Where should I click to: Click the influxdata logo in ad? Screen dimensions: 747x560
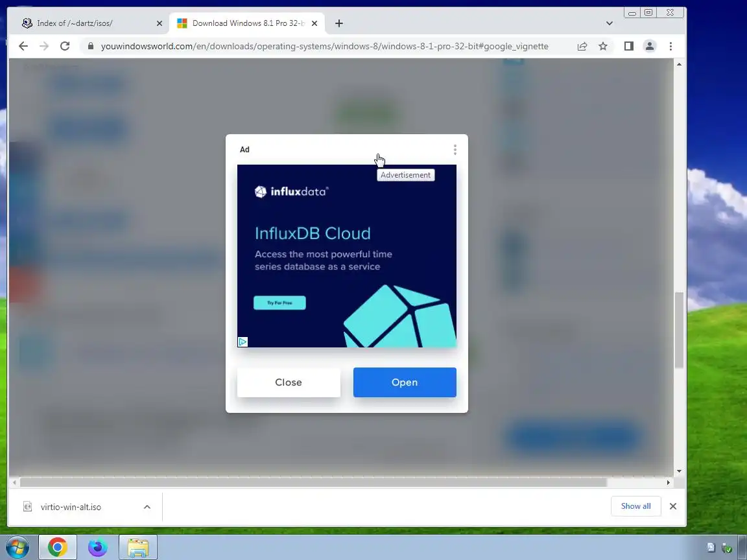pyautogui.click(x=292, y=191)
